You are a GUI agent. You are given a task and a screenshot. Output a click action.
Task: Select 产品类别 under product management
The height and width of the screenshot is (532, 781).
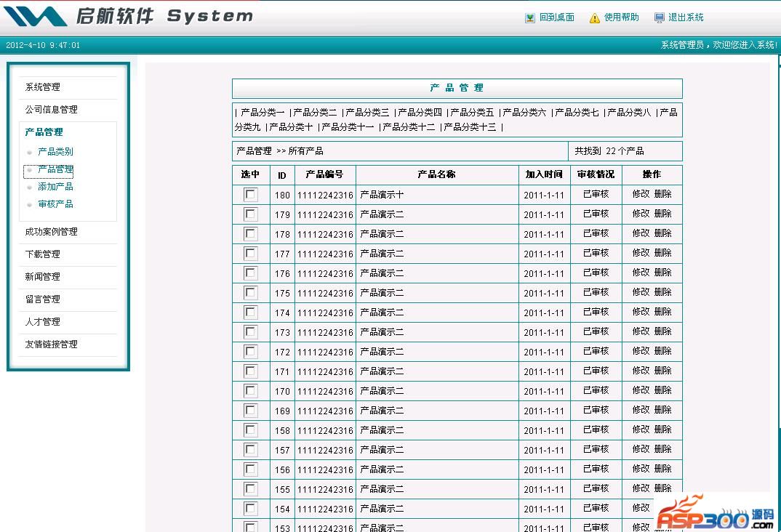pos(55,152)
